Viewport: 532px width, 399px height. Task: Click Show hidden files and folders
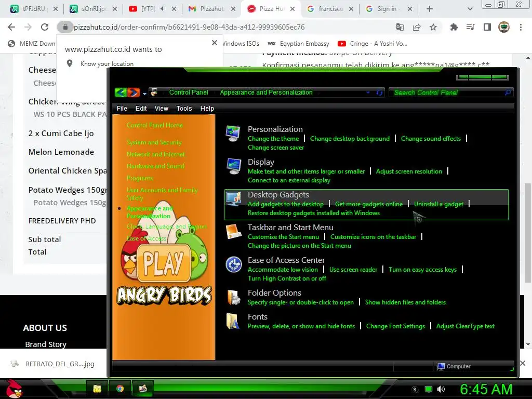tap(405, 302)
